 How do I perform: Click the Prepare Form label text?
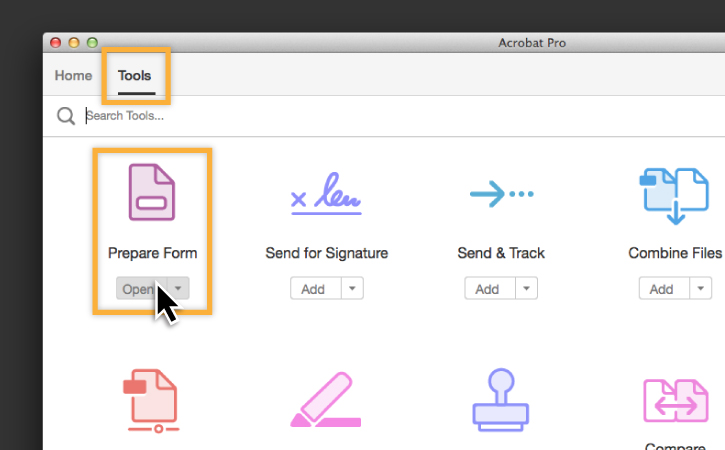click(153, 253)
